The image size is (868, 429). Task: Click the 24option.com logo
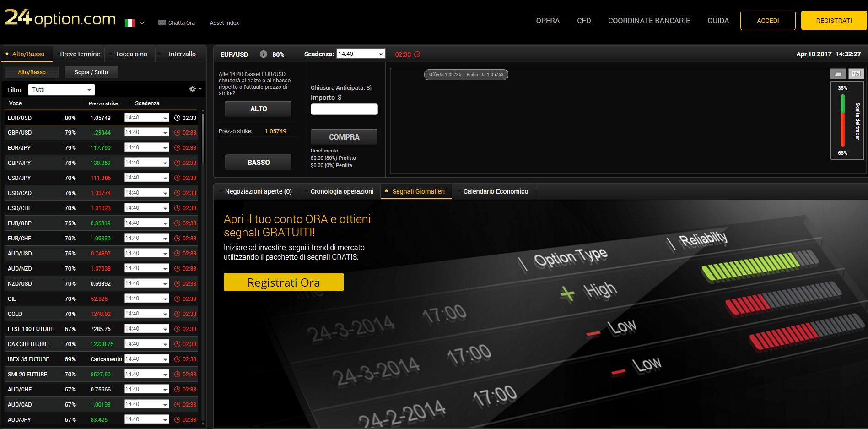tap(60, 18)
